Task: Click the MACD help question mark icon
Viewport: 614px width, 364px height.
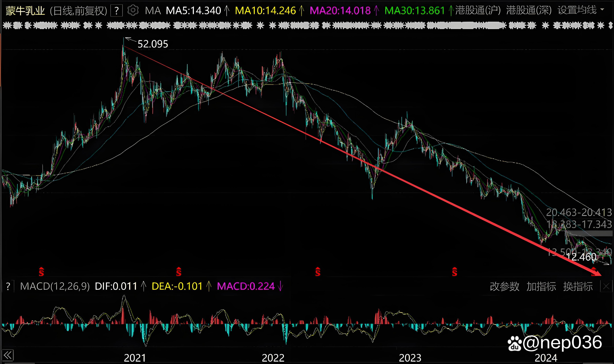Action: tap(8, 286)
